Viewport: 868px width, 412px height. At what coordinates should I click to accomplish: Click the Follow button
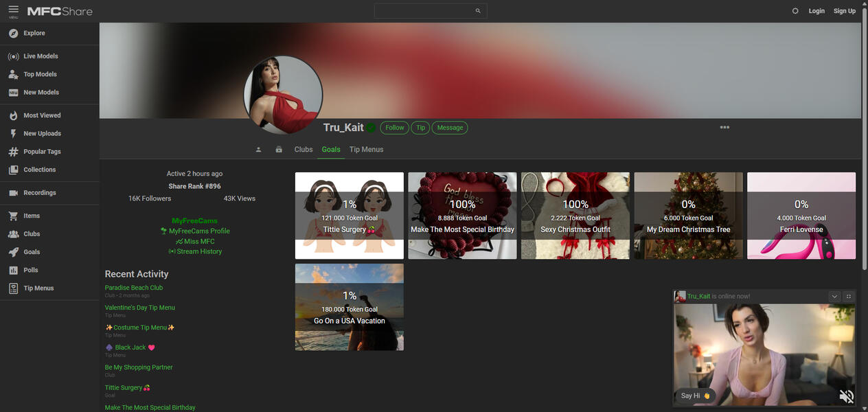pos(395,128)
